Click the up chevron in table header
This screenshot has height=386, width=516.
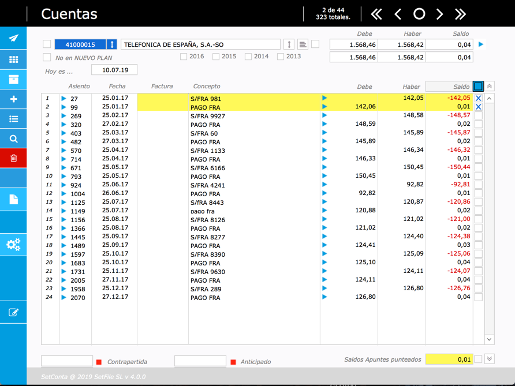(489, 86)
